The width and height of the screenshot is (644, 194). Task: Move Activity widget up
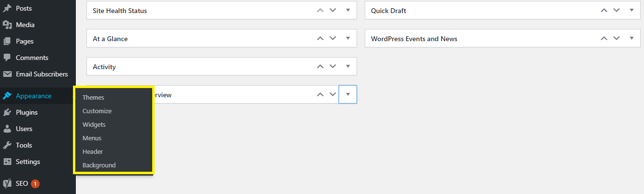tap(320, 66)
